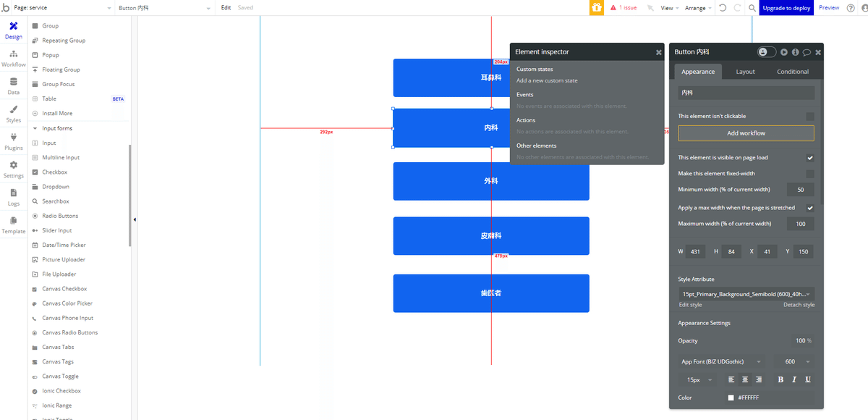
Task: Click the info icon in property editor header
Action: point(795,52)
